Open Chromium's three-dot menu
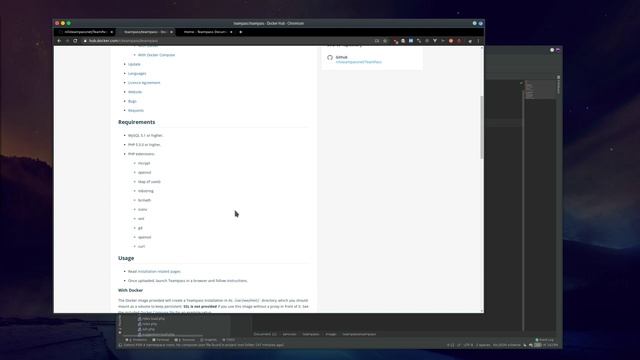The image size is (640, 360). [478, 41]
